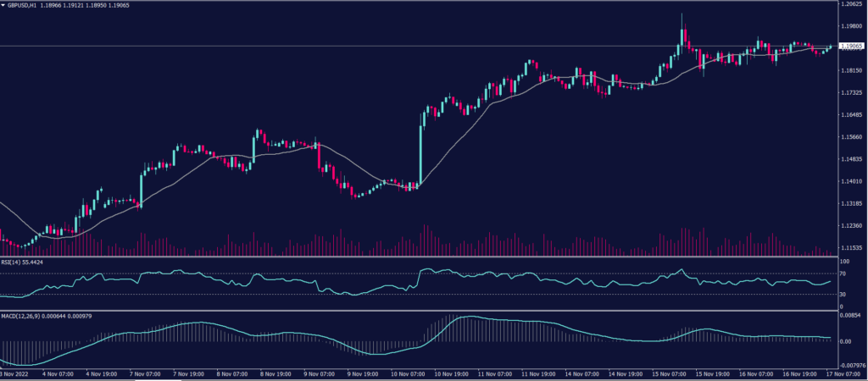Click the RSI 30 level axis label
The image size is (868, 381).
pos(843,294)
